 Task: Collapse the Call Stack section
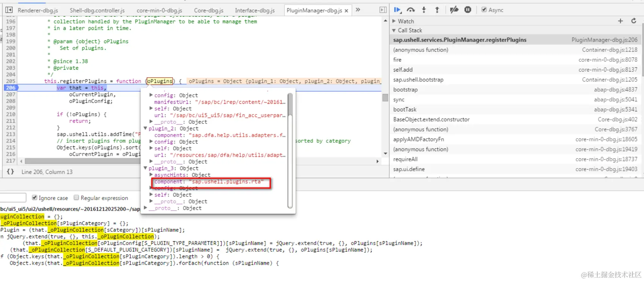point(394,30)
